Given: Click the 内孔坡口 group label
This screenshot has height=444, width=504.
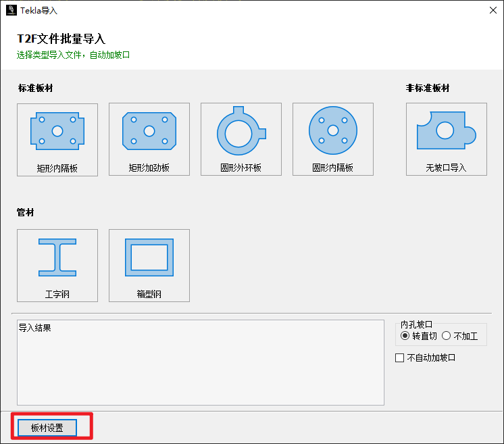Looking at the screenshot, I should (x=417, y=324).
